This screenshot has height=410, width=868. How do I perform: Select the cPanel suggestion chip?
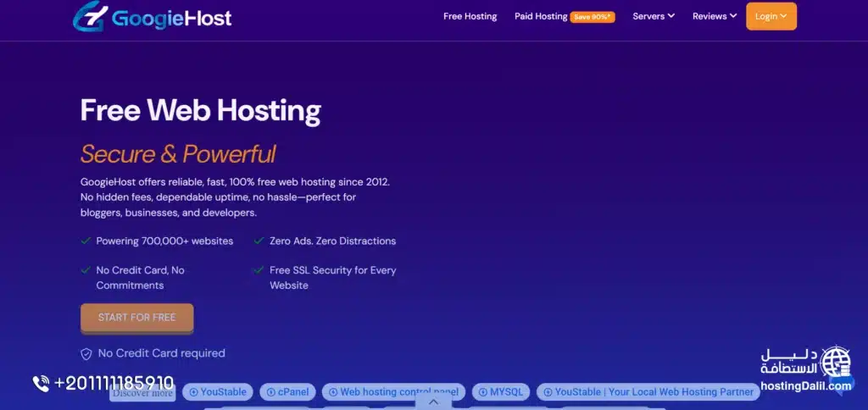(287, 391)
